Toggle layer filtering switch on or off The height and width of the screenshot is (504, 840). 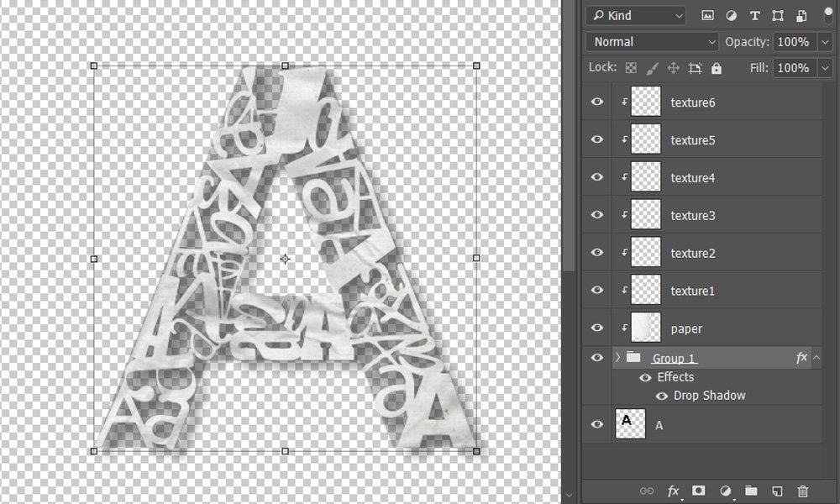[x=828, y=14]
